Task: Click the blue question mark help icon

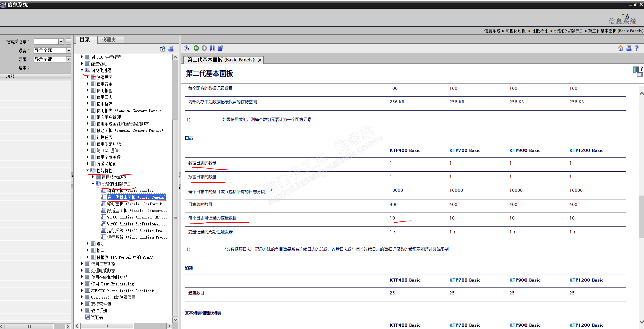Action: point(637,48)
